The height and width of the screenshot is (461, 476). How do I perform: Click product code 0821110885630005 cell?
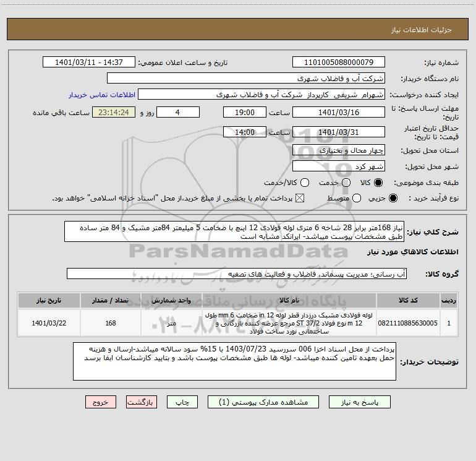click(x=408, y=323)
